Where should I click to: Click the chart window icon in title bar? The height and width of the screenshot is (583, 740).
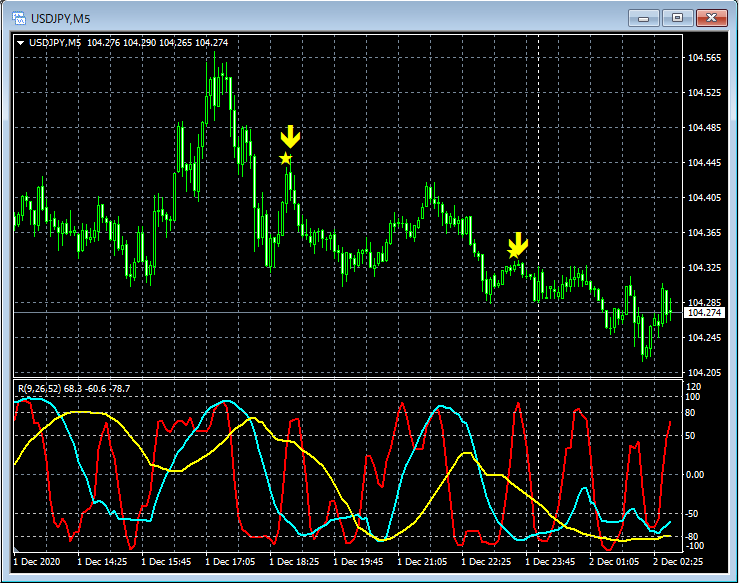tap(17, 17)
